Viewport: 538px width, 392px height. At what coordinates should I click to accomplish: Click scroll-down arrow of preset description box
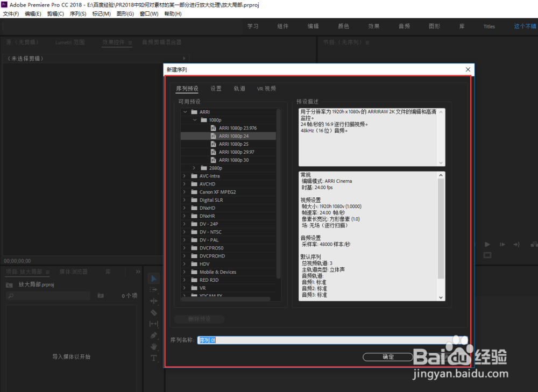pyautogui.click(x=441, y=163)
